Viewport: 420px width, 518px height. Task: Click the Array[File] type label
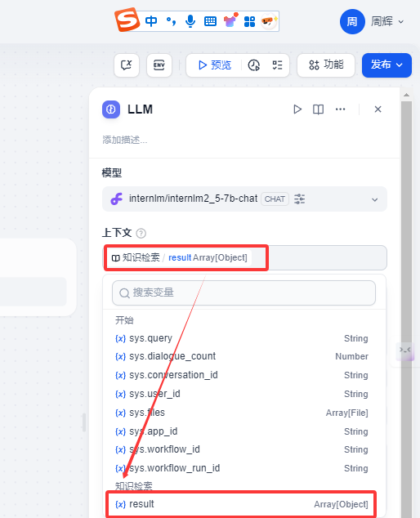pyautogui.click(x=347, y=413)
